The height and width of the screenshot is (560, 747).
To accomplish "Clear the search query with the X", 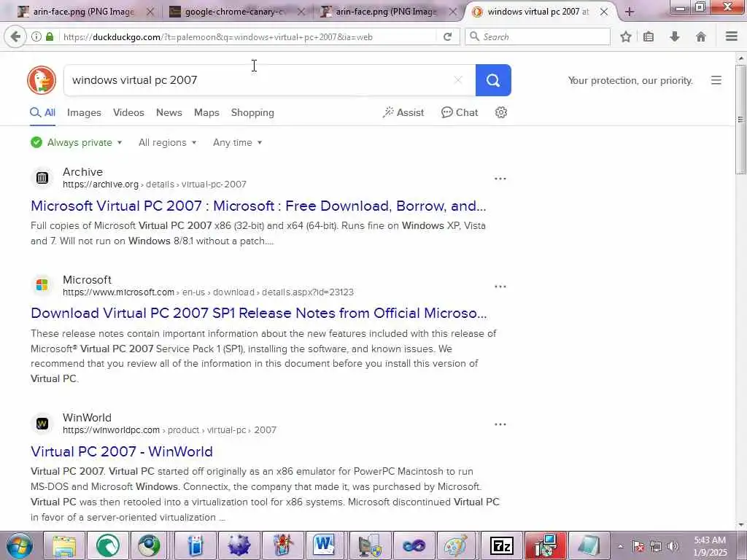I will (458, 80).
